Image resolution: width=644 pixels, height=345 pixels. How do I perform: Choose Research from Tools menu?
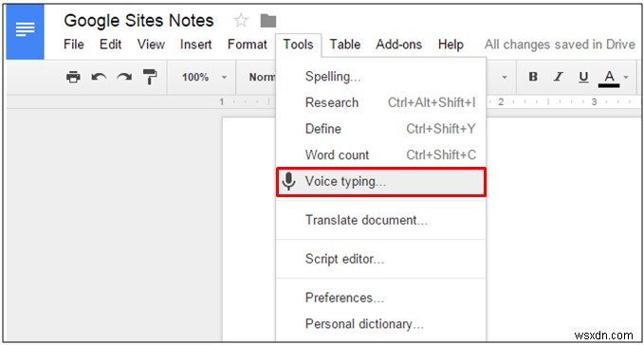(380, 102)
